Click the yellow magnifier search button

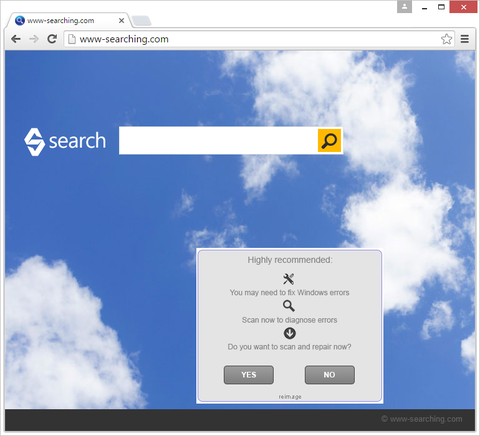[x=329, y=140]
